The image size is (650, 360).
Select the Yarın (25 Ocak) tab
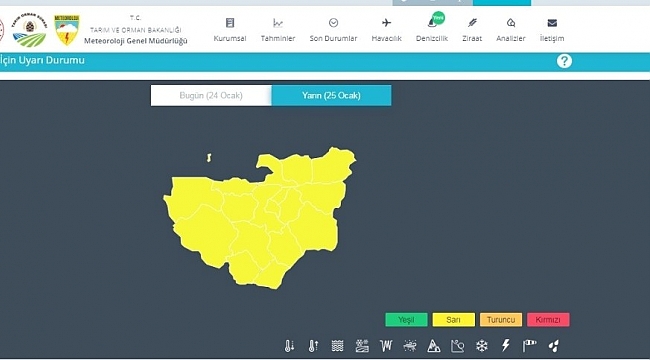(331, 95)
